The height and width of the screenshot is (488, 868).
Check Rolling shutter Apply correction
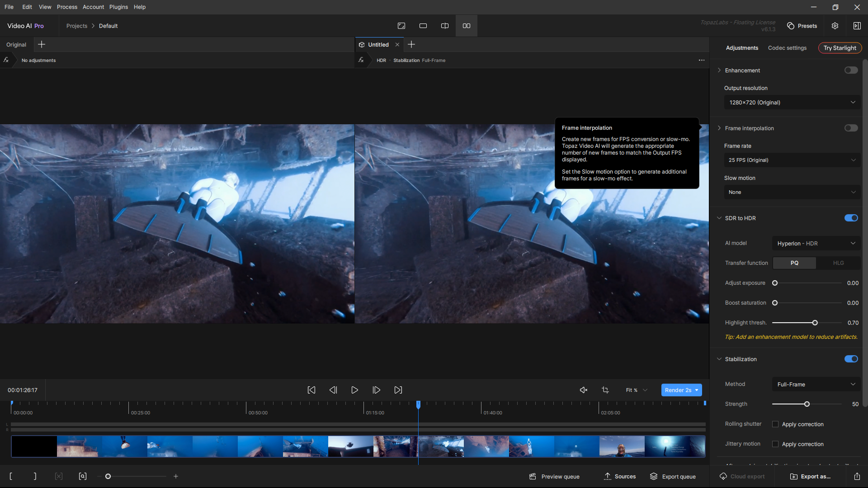coord(775,424)
